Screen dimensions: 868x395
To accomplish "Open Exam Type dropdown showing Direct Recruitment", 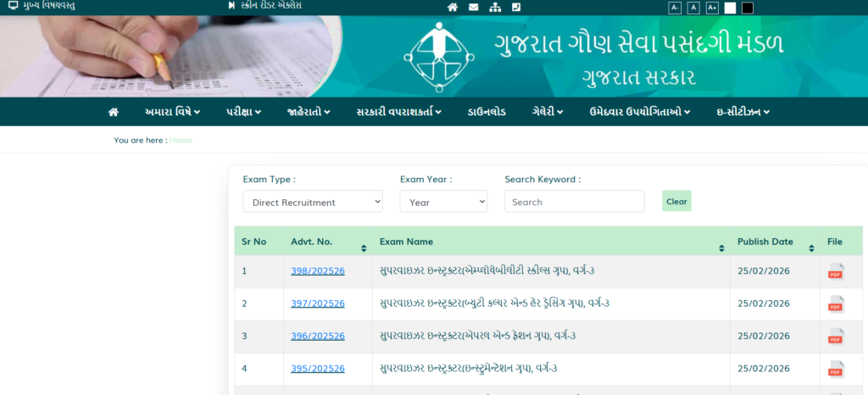I will pos(313,202).
